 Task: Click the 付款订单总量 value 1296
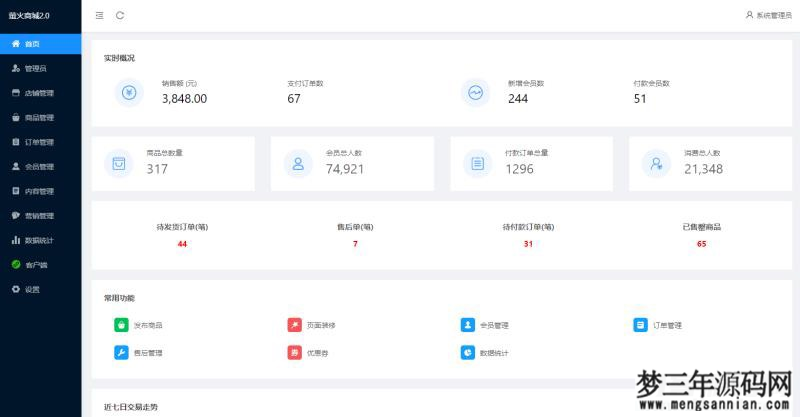[x=519, y=169]
